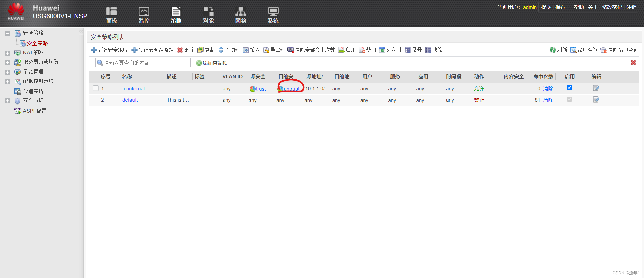Open the 移动 move dropdown
This screenshot has width=644, height=278.
tap(228, 50)
